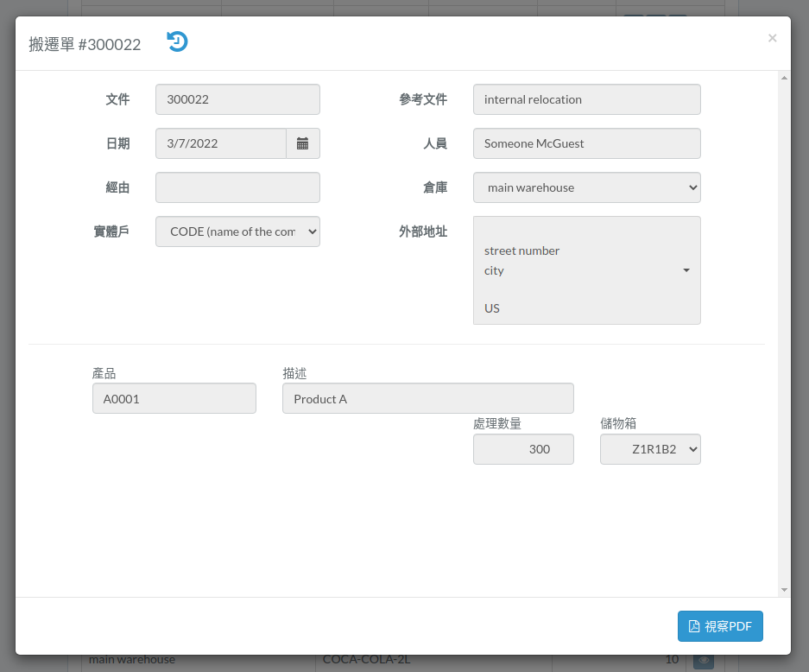
Task: Open the 倉庫 main warehouse dropdown
Action: (x=586, y=187)
